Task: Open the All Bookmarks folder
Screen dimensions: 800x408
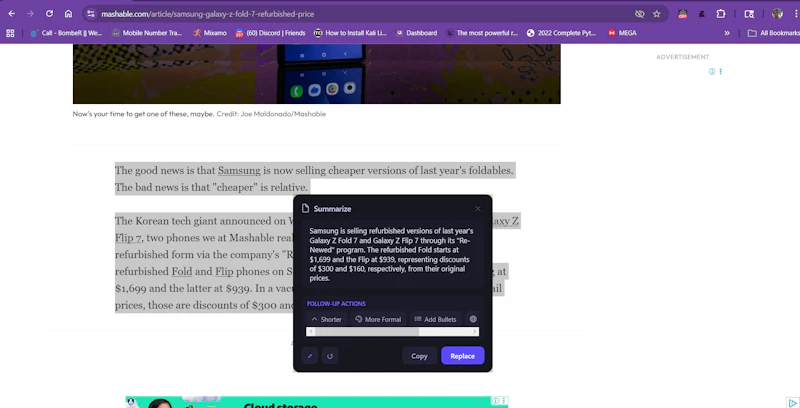Action: 773,33
